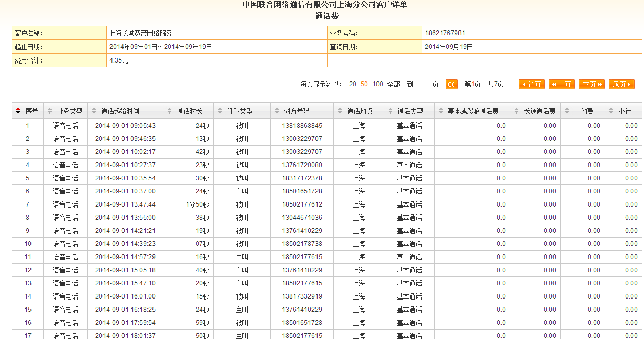Sort by the 呼叫类型 column header
The height and width of the screenshot is (339, 644).
coord(240,111)
